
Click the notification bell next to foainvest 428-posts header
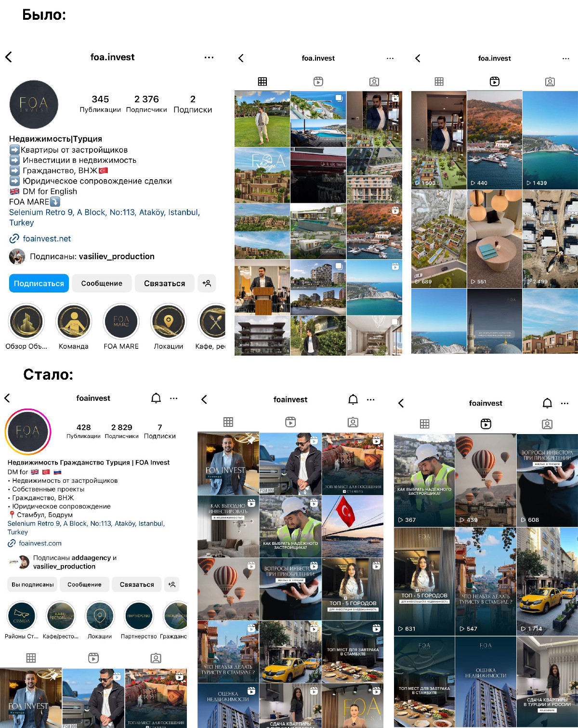coord(156,398)
